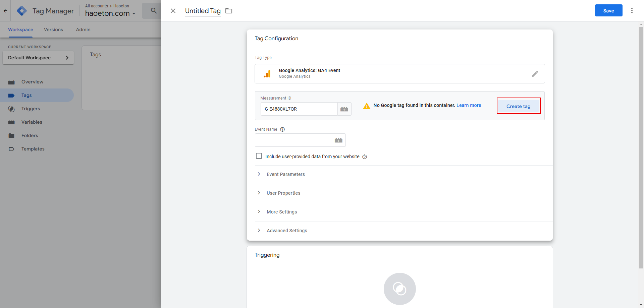
Task: Click the Folders sidebar icon
Action: point(11,136)
